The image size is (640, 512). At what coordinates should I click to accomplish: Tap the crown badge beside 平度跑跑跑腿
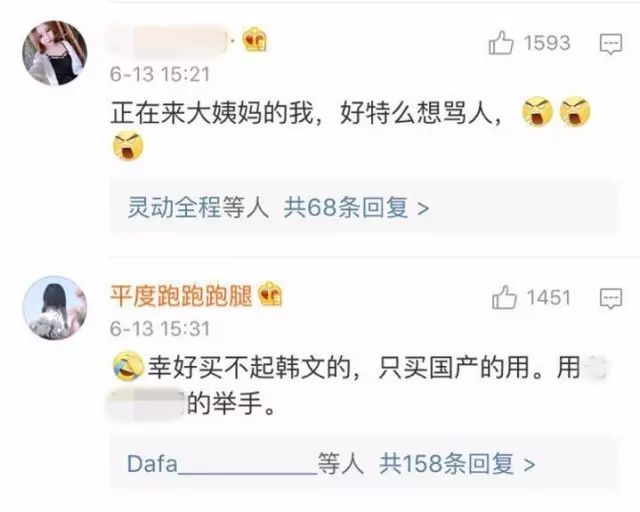[269, 294]
